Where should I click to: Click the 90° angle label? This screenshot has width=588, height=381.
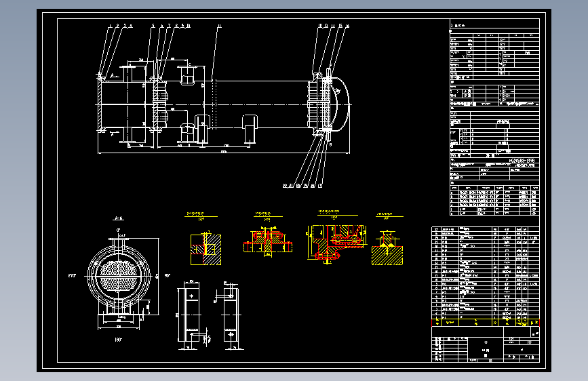tap(168, 276)
